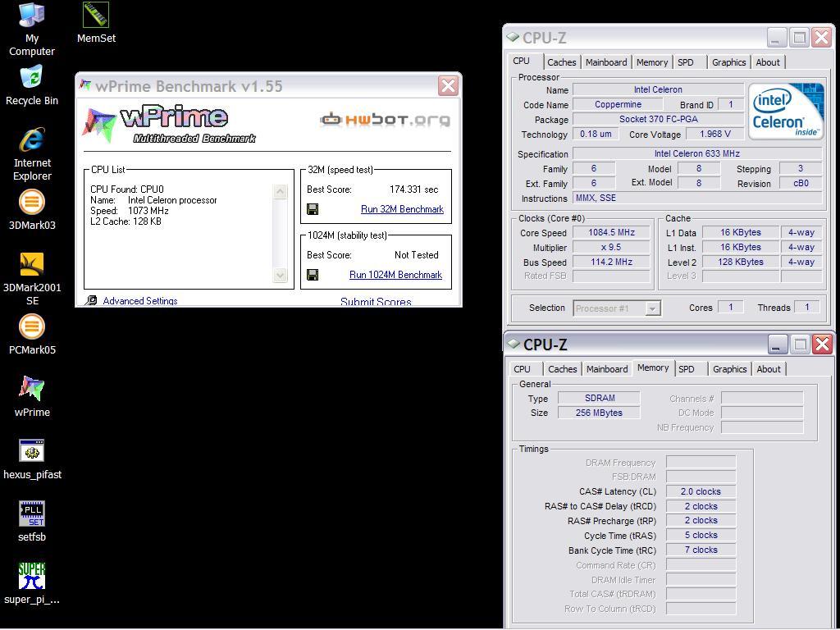
Task: Click the memory Size 256 MBytes field
Action: point(599,413)
